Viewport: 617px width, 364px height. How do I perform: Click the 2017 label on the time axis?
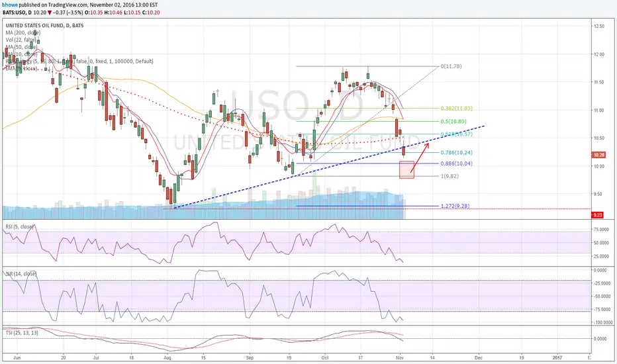coord(557,357)
